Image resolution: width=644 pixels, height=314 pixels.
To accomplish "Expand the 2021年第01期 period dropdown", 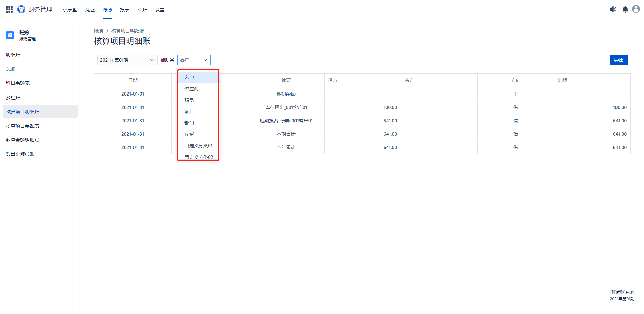I will point(127,60).
